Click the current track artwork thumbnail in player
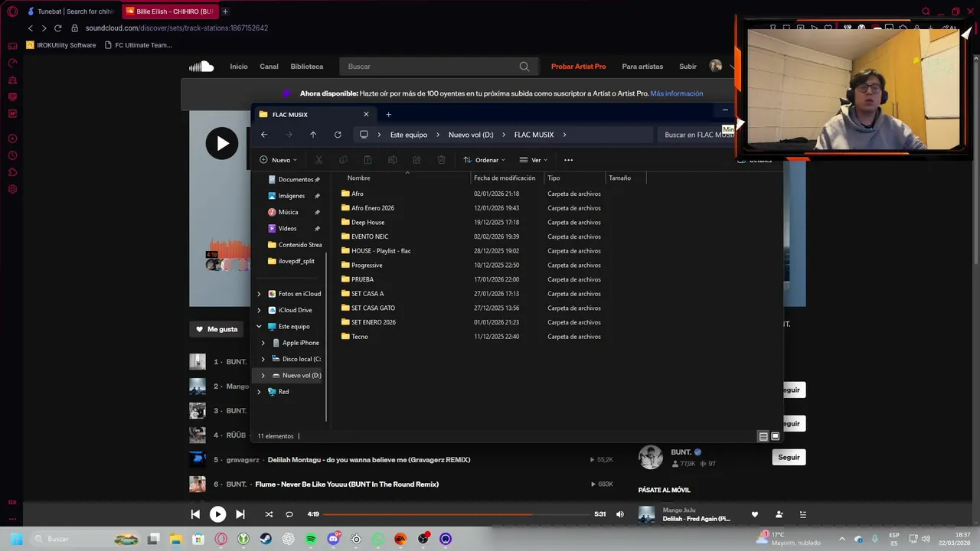This screenshot has width=980, height=551. (647, 515)
